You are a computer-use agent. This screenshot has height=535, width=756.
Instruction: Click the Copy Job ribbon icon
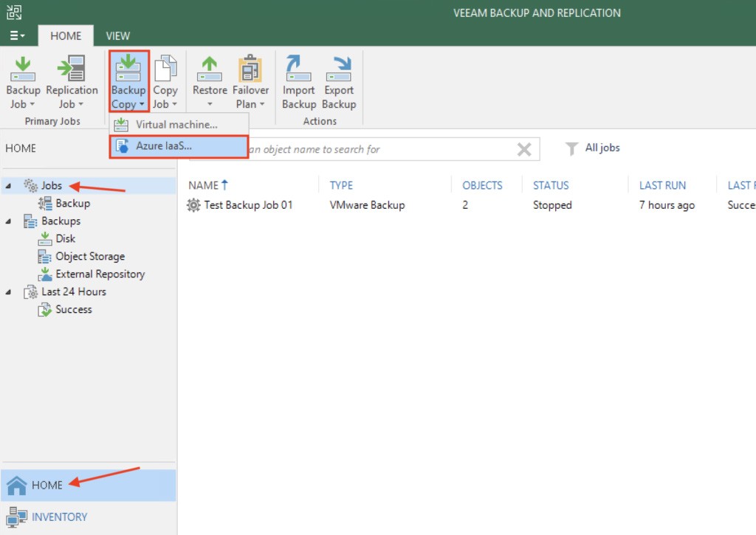(x=165, y=68)
